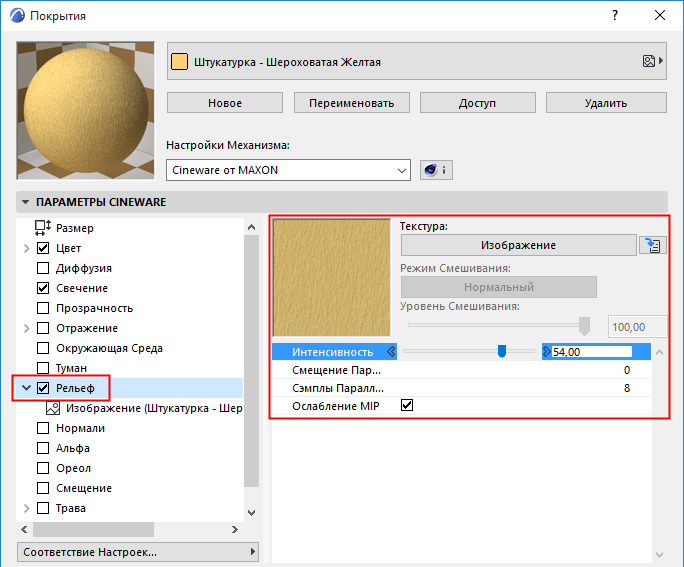Click the Новое button
Image resolution: width=684 pixels, height=567 pixels.
[225, 103]
